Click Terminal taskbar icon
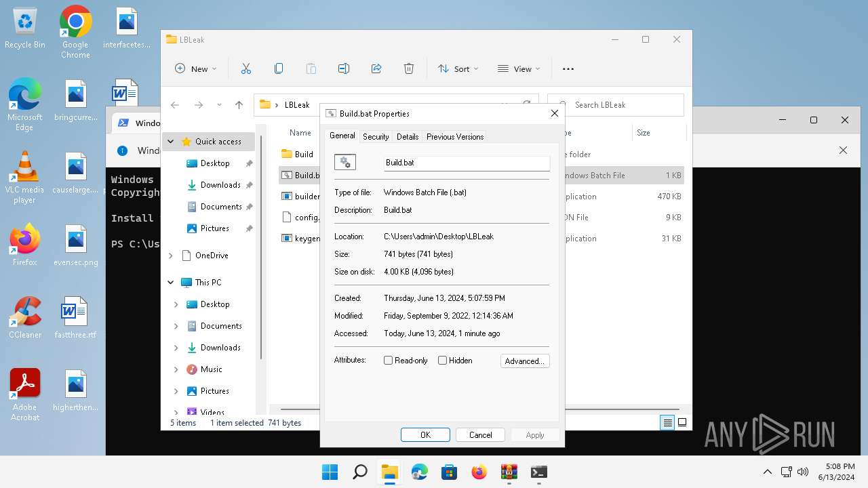The width and height of the screenshot is (868, 488). pos(539,472)
